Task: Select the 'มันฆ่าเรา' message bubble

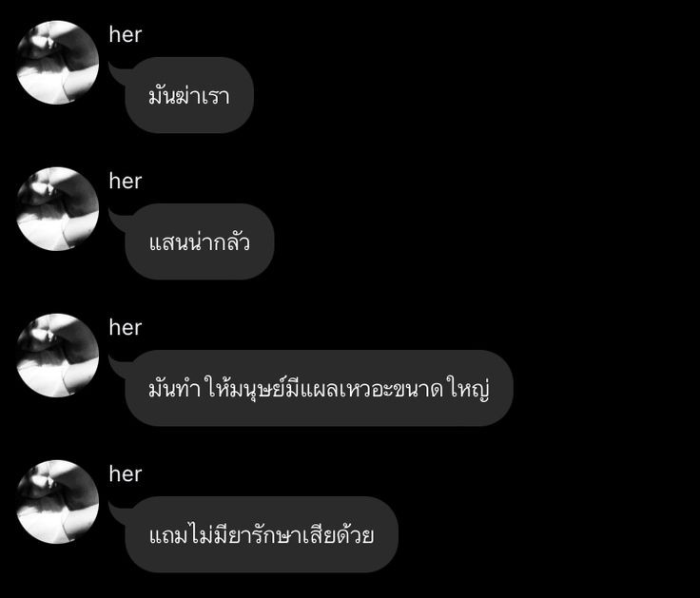Action: (x=189, y=95)
